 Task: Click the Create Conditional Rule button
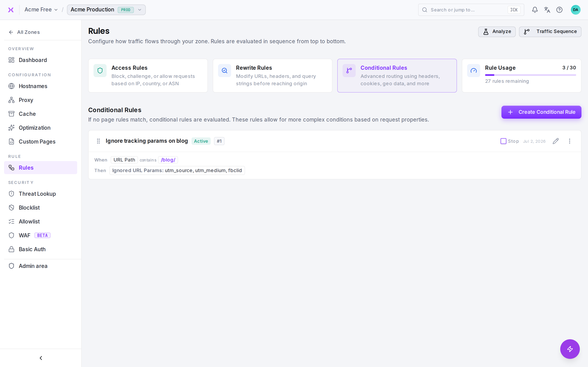tap(541, 112)
